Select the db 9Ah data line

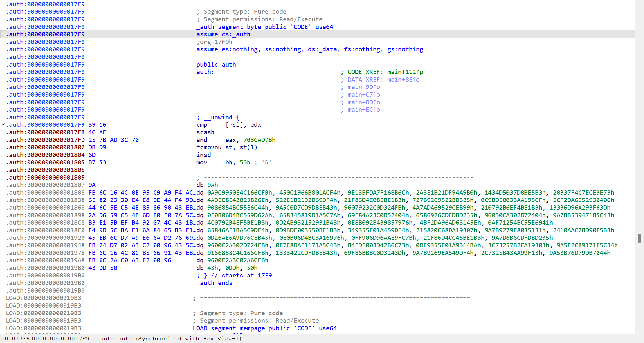[207, 185]
